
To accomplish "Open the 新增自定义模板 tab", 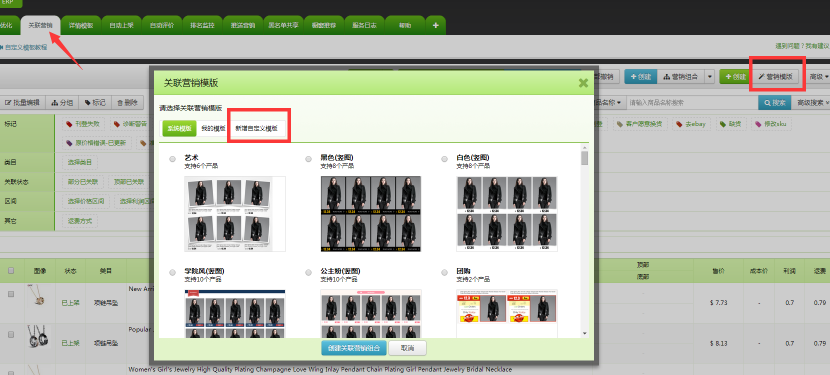I will coord(257,128).
